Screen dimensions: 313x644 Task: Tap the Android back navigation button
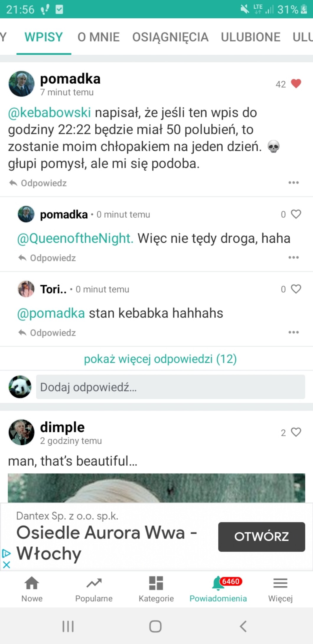(x=243, y=626)
